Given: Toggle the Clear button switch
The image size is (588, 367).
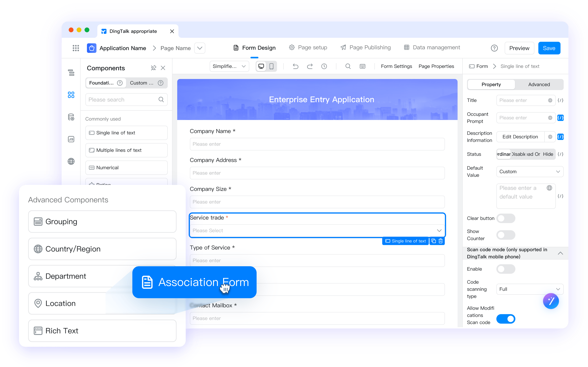Looking at the screenshot, I should (506, 218).
